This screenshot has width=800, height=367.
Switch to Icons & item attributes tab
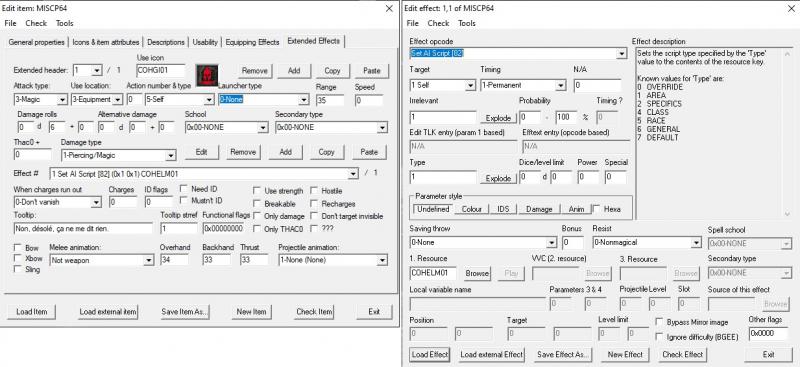coord(106,42)
